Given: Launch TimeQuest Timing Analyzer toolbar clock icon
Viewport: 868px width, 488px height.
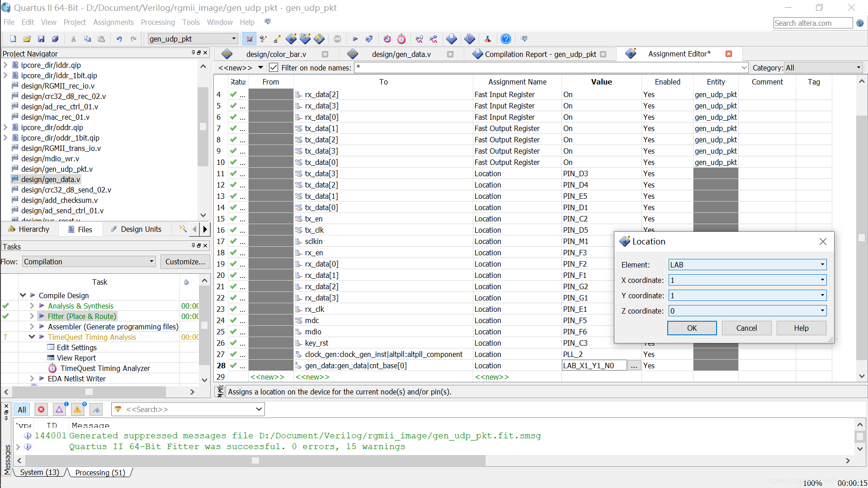Looking at the screenshot, I should [401, 39].
